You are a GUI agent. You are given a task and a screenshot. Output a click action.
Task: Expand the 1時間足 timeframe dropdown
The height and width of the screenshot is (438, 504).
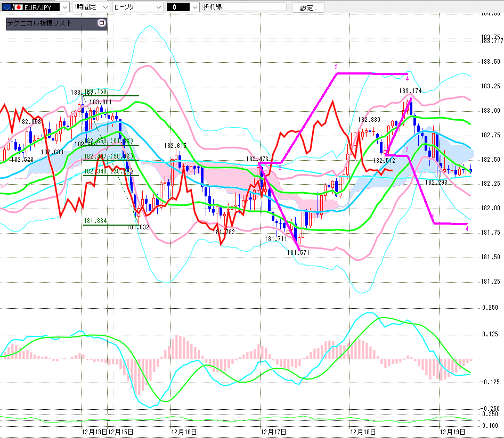coord(104,7)
